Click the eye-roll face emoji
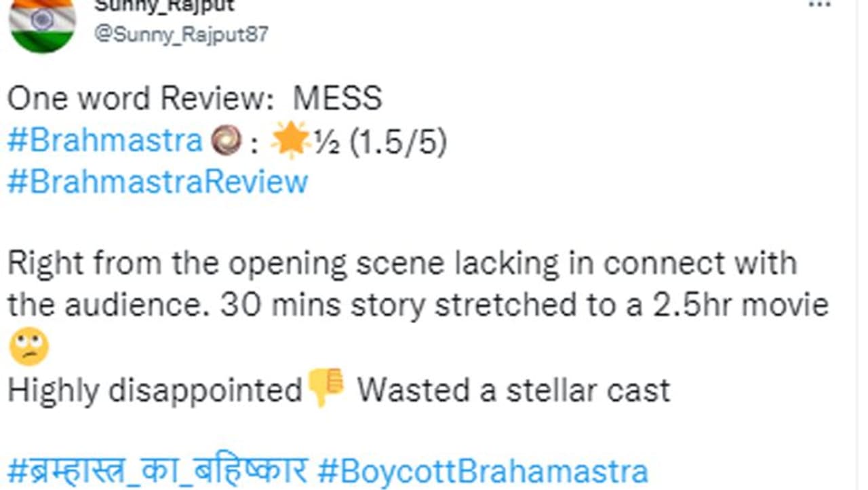868x490 pixels. coord(28,347)
